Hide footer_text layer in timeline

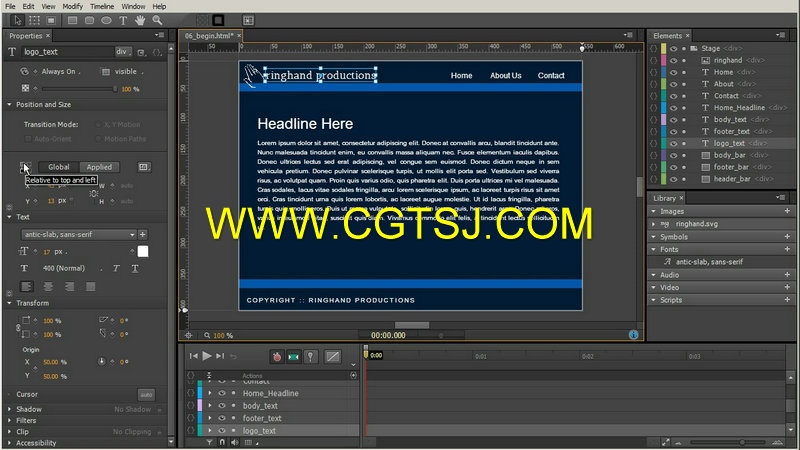pyautogui.click(x=222, y=418)
